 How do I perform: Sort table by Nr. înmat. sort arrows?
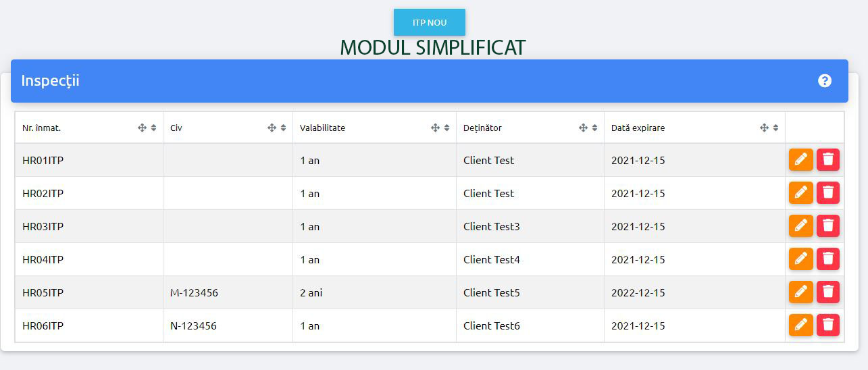pyautogui.click(x=154, y=128)
